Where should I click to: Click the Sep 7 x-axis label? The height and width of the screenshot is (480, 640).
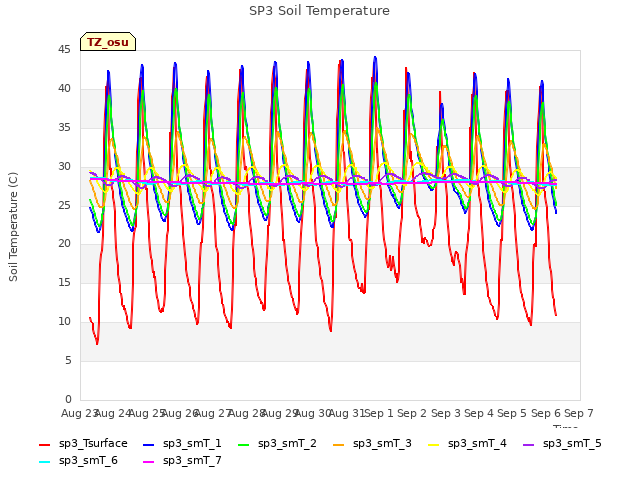(579, 413)
